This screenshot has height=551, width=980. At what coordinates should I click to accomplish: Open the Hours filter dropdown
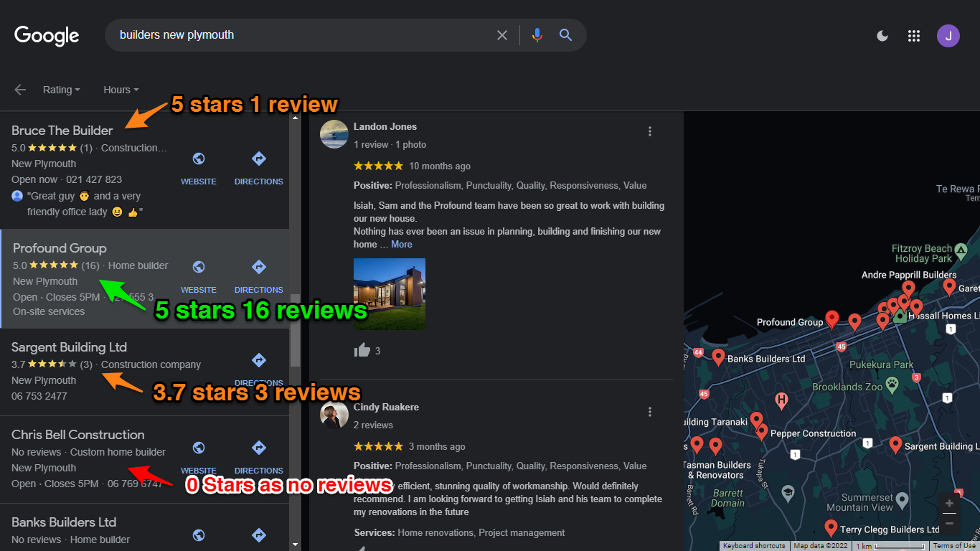121,90
